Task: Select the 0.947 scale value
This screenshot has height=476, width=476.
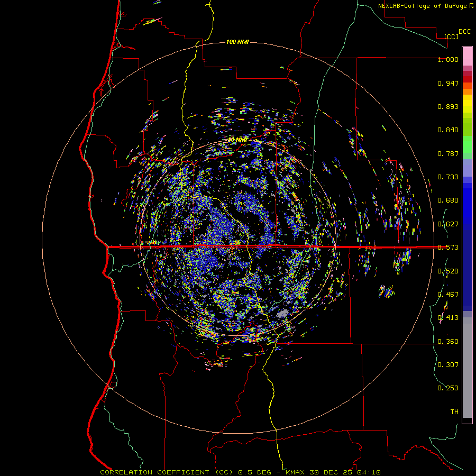Action: 448,83
